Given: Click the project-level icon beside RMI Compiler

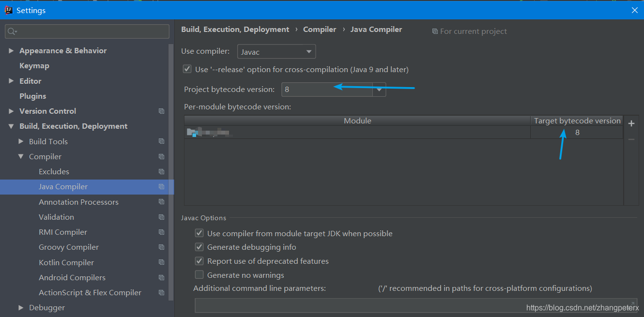Looking at the screenshot, I should tap(162, 232).
